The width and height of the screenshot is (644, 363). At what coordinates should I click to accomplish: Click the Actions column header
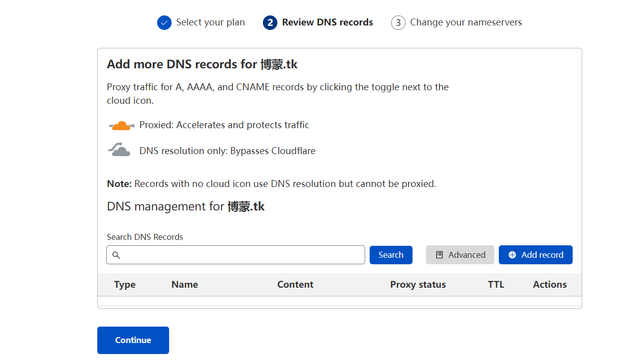point(550,285)
